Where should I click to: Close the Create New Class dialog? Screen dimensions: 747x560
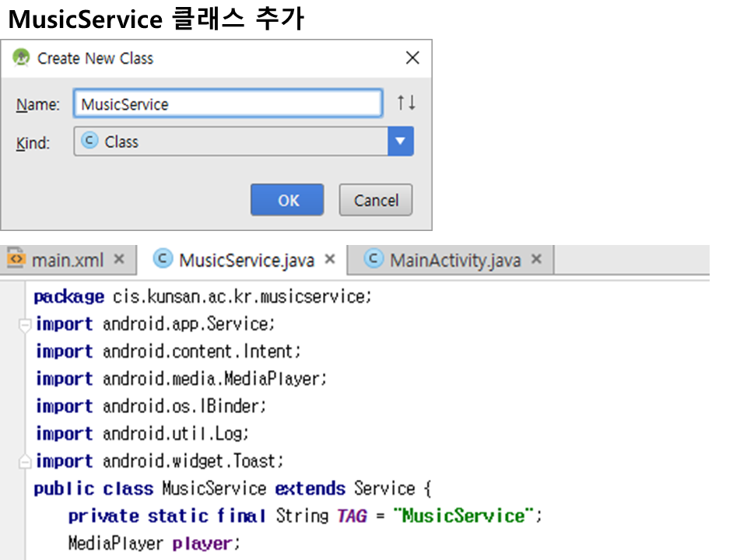tap(412, 58)
